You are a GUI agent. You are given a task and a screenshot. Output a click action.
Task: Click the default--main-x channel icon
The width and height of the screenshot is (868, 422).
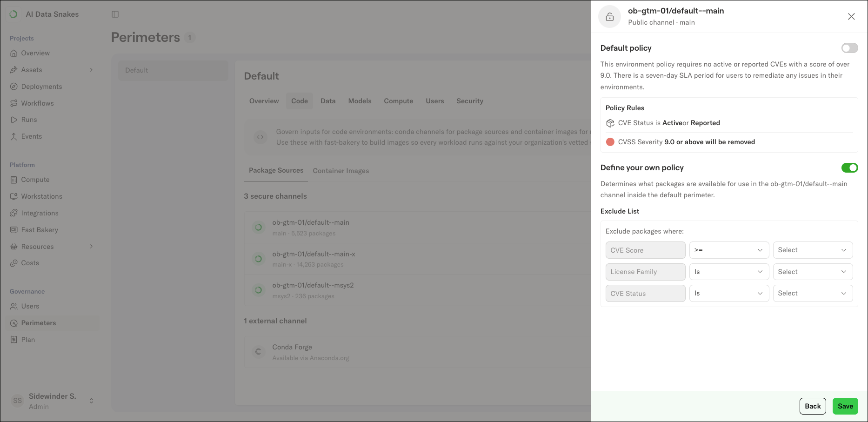[258, 259]
